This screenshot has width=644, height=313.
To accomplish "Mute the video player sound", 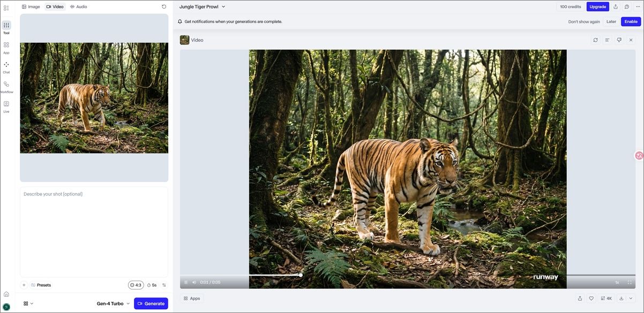I will pyautogui.click(x=194, y=283).
